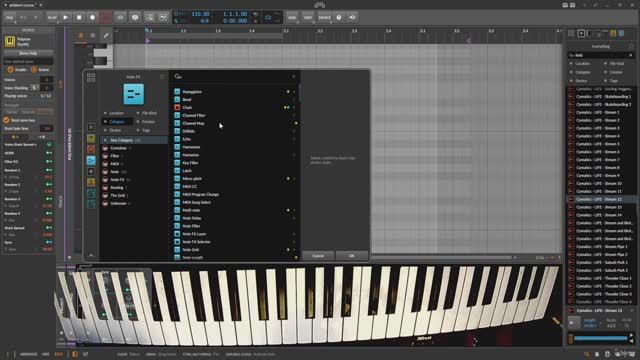Select MIDI Program Change device
The image size is (640, 360).
[x=235, y=195]
